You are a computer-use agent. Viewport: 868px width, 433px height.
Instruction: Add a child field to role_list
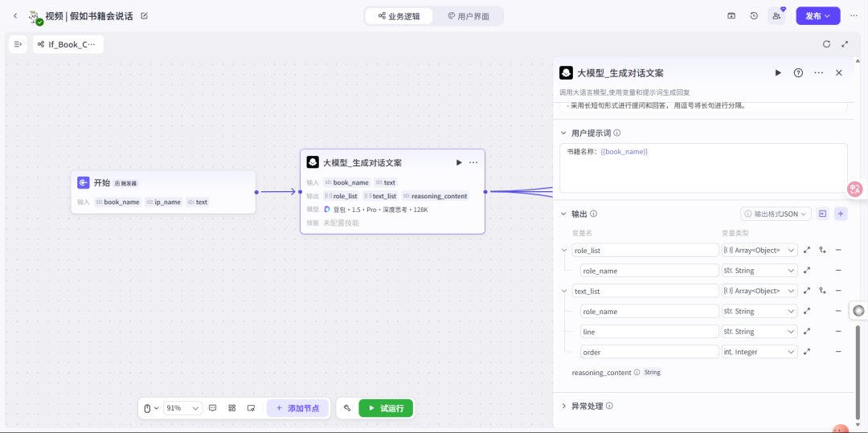823,251
